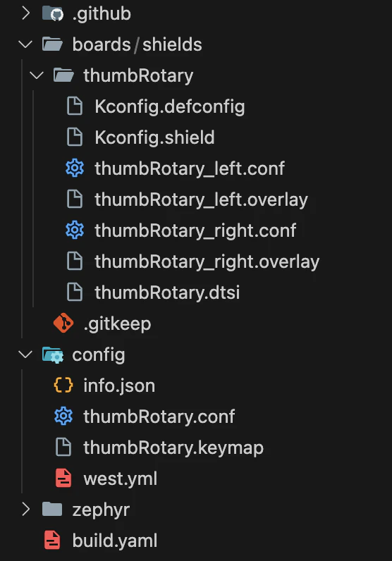Viewport: 392px width, 561px height.
Task: Open thumbRotary_left.overlay file
Action: tap(201, 199)
